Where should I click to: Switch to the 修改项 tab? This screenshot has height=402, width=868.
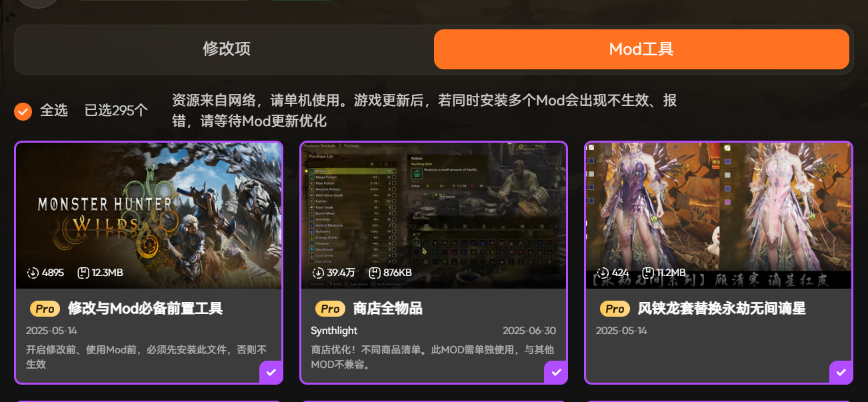tap(227, 49)
